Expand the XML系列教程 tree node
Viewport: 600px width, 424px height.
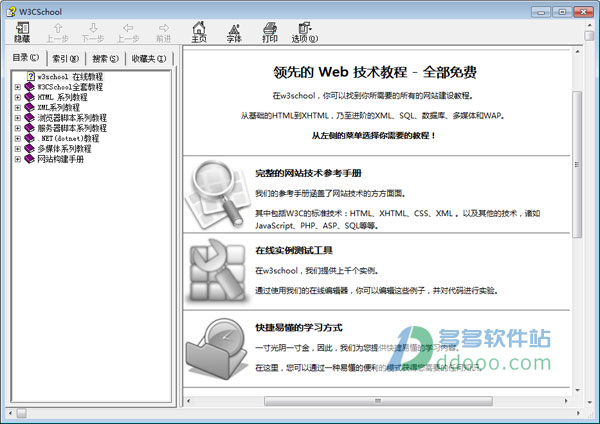click(x=18, y=108)
